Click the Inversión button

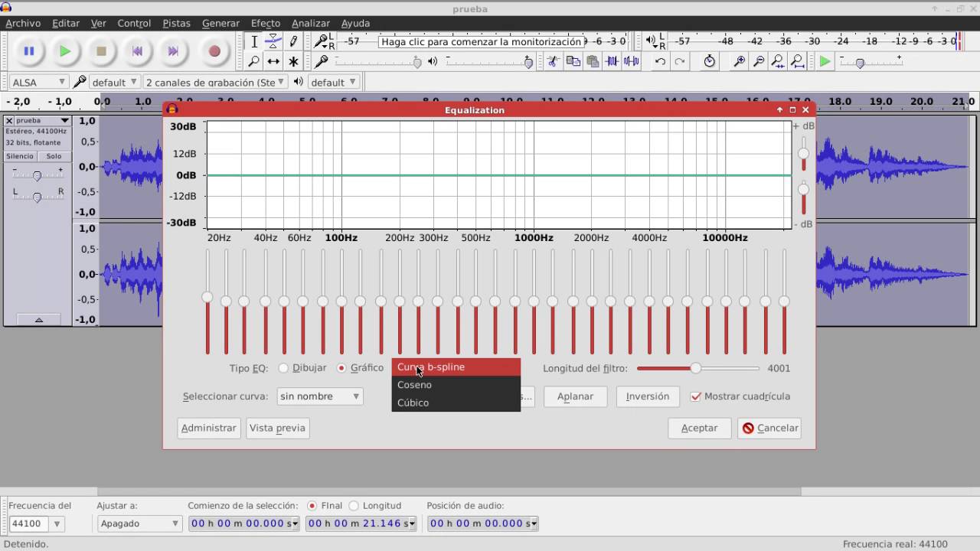pos(648,396)
